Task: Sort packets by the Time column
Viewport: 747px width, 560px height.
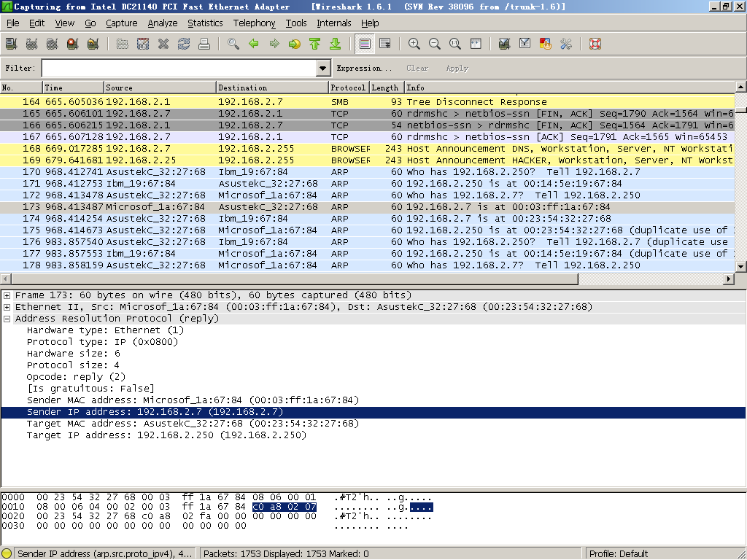Action: [x=74, y=87]
